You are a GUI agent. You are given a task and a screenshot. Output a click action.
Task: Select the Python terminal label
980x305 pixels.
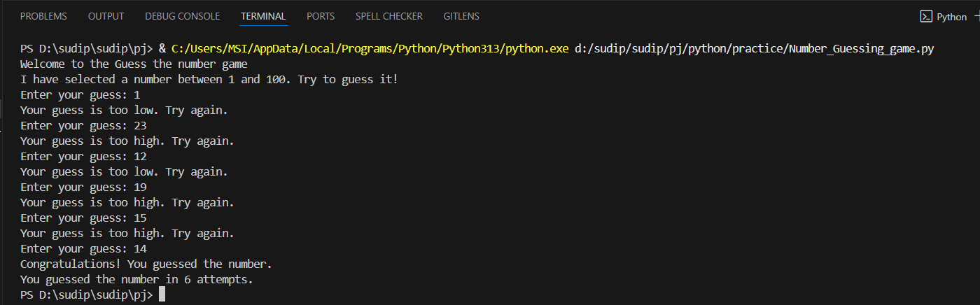point(951,17)
